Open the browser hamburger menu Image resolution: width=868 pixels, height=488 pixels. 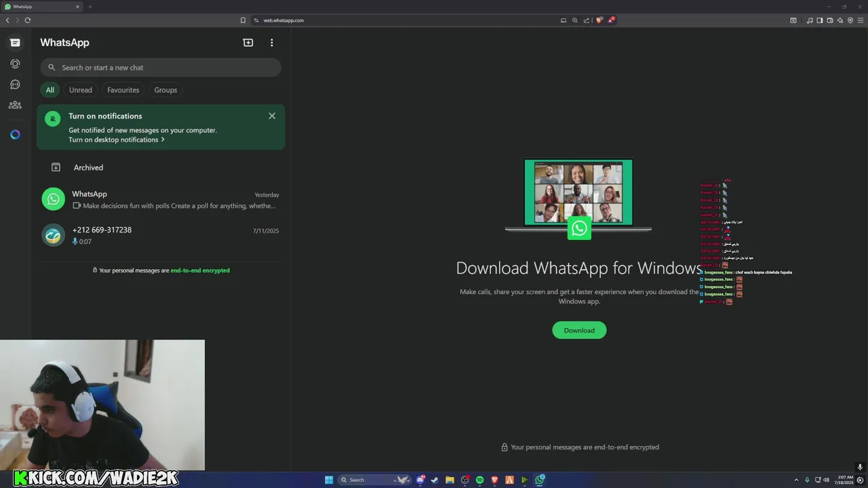click(x=861, y=20)
